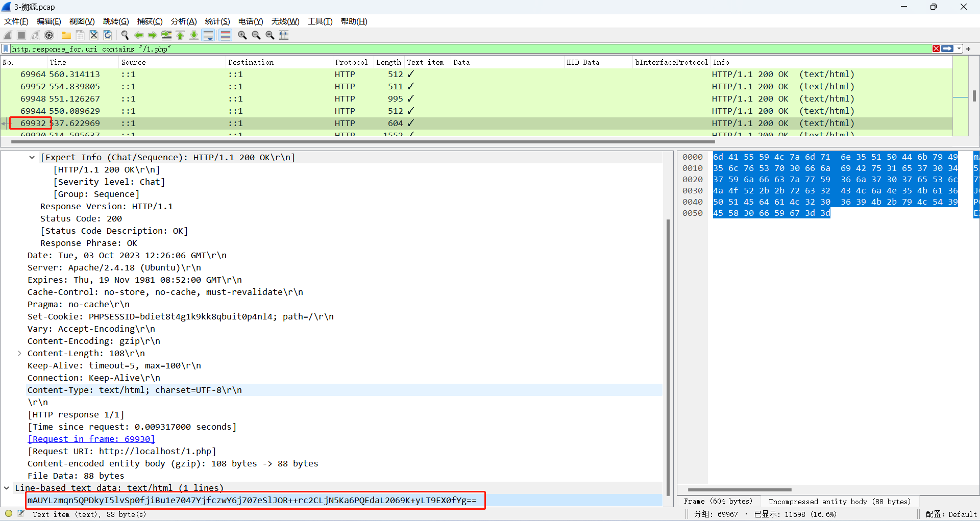This screenshot has height=521, width=980.
Task: Jump to the last packet
Action: tap(194, 35)
